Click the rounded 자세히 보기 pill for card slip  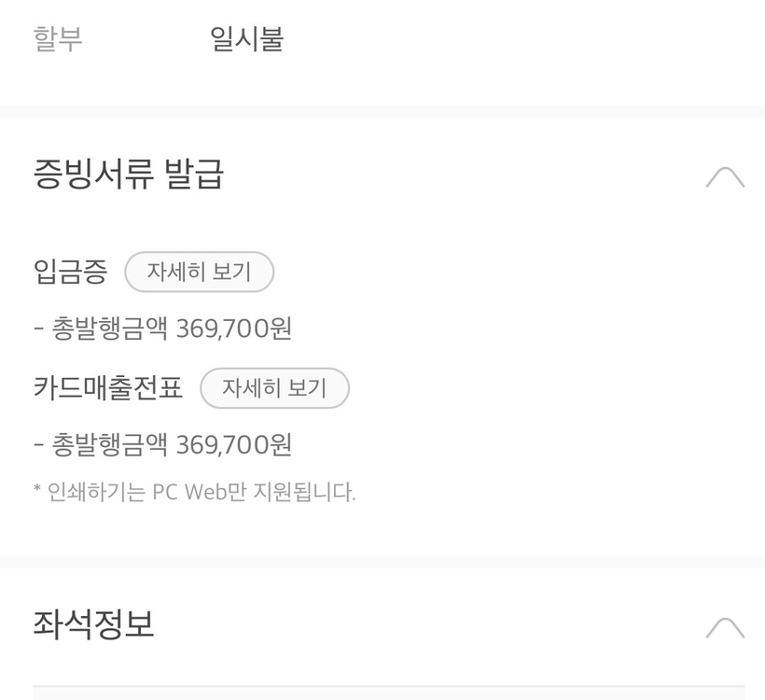[275, 388]
